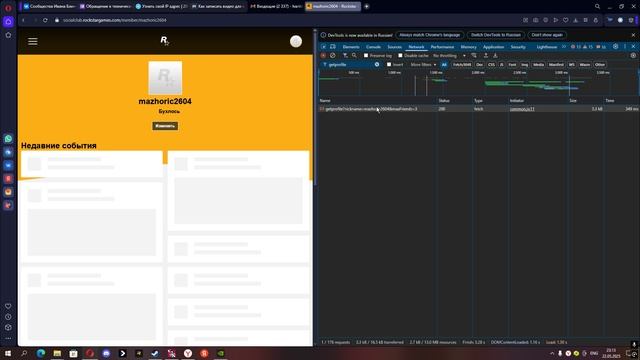Open the Windows Start menu
Screen dimensions: 640x360
tap(8, 353)
